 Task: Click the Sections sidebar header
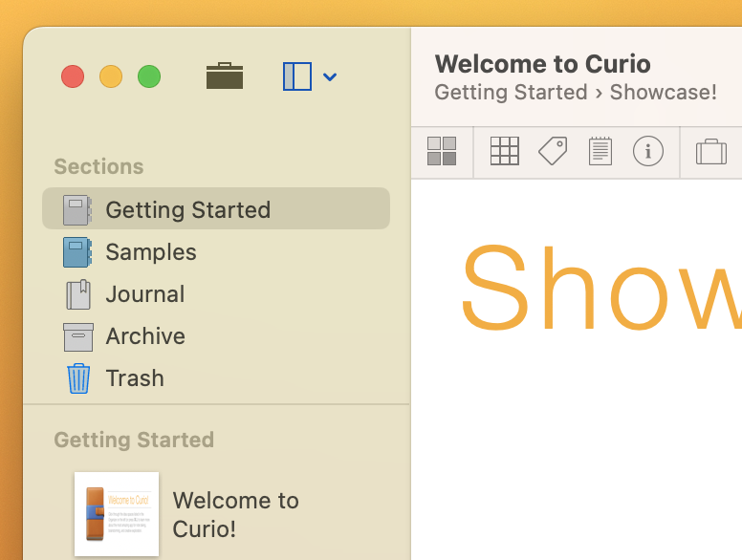point(98,166)
